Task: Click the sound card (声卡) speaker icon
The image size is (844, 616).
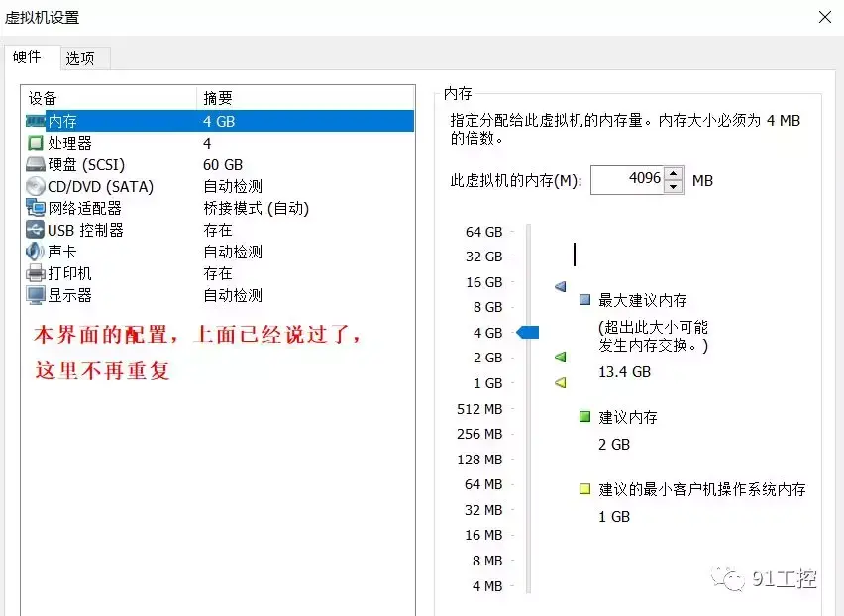Action: pyautogui.click(x=36, y=252)
